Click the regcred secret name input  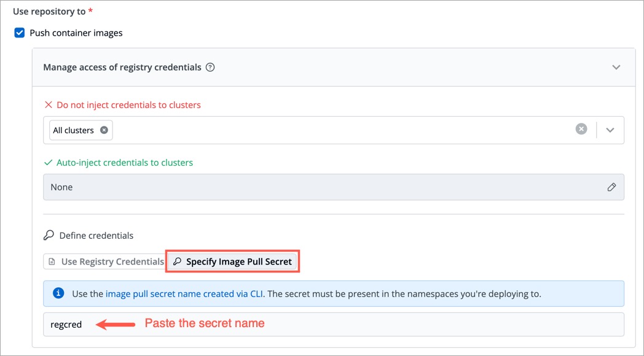click(x=332, y=324)
